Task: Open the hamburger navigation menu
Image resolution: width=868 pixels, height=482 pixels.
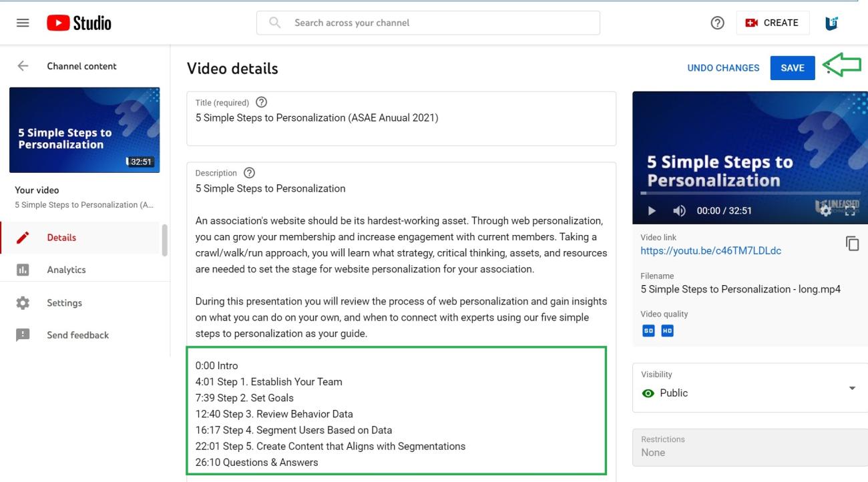Action: point(23,23)
